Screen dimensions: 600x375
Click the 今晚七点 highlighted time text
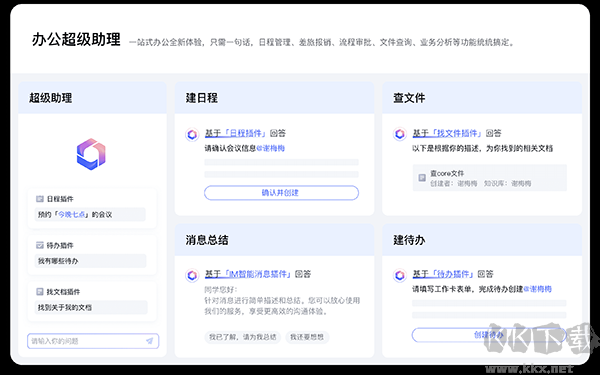tap(72, 215)
